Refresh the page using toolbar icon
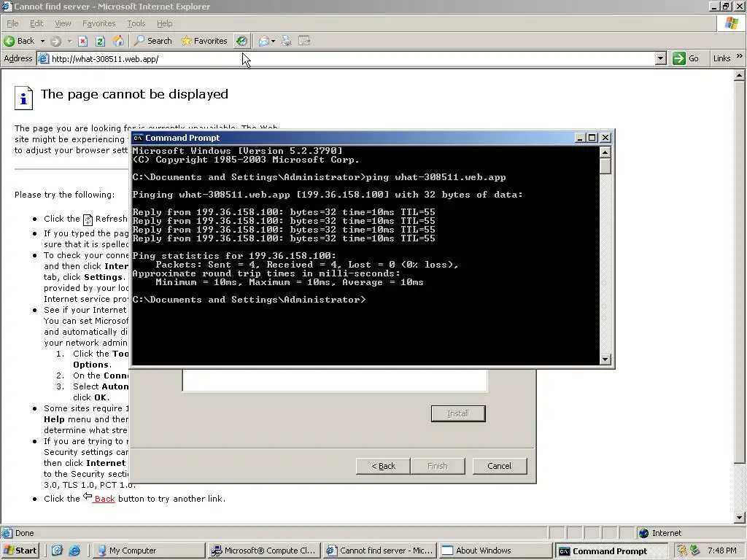The image size is (747, 560). [100, 41]
